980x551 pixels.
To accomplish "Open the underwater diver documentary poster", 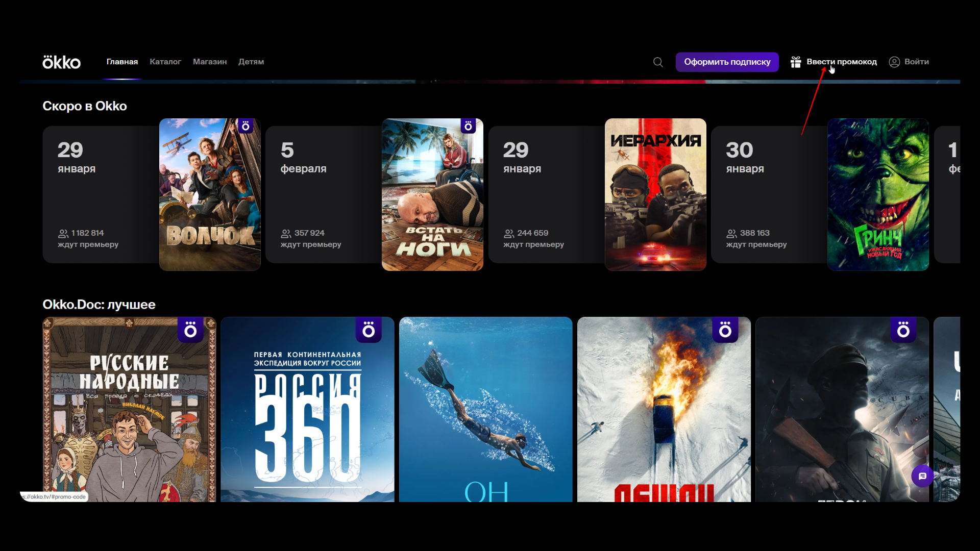I will click(x=485, y=409).
